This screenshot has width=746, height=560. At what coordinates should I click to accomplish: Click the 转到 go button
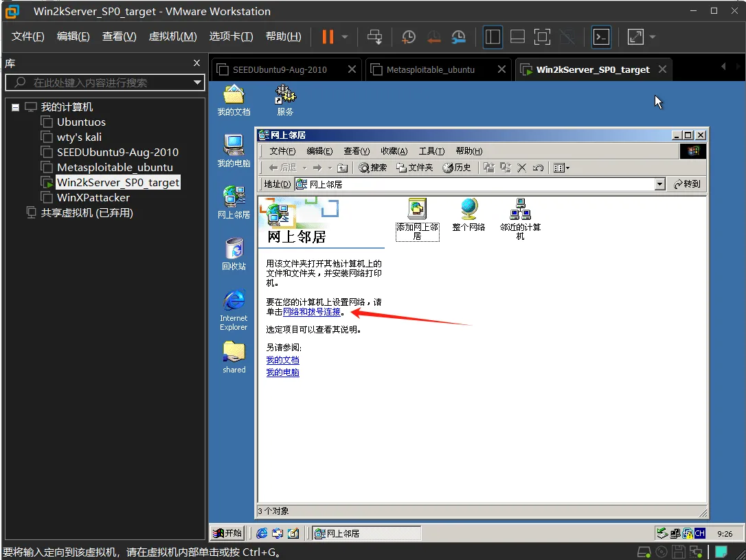coord(687,184)
